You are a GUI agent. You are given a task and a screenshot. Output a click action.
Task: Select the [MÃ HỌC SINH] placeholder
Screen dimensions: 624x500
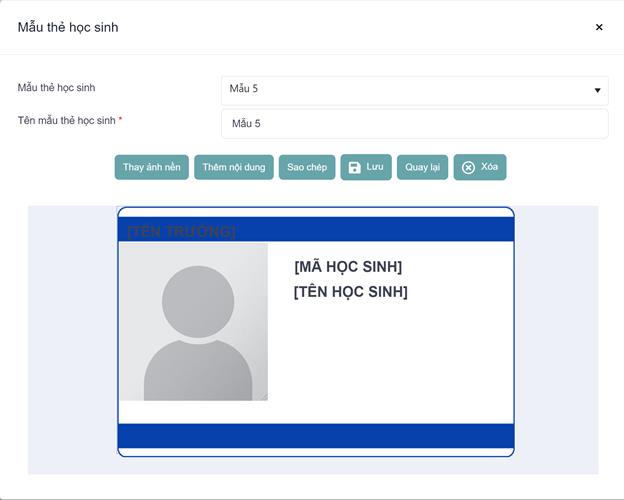click(x=348, y=267)
